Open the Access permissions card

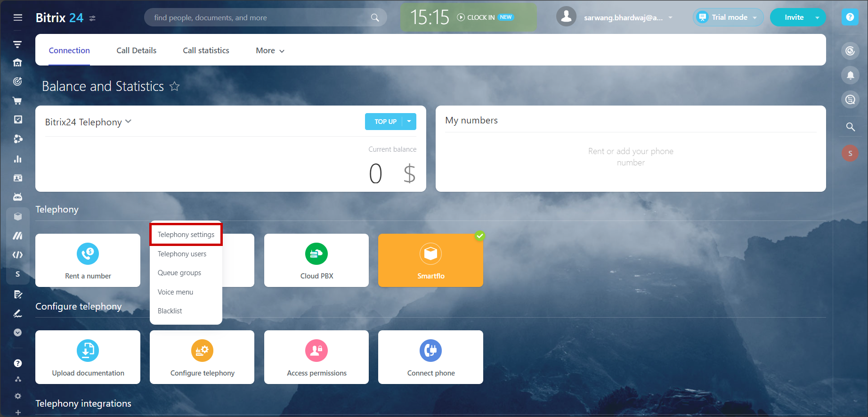[316, 357]
